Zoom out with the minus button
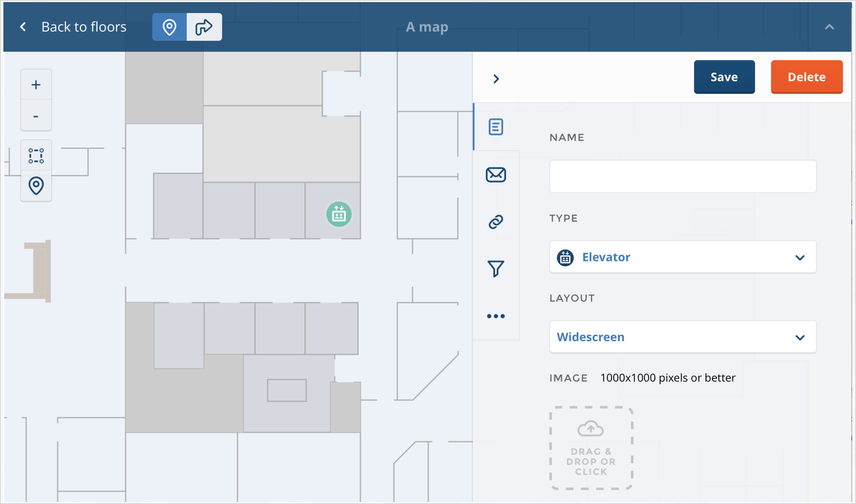 coord(36,115)
